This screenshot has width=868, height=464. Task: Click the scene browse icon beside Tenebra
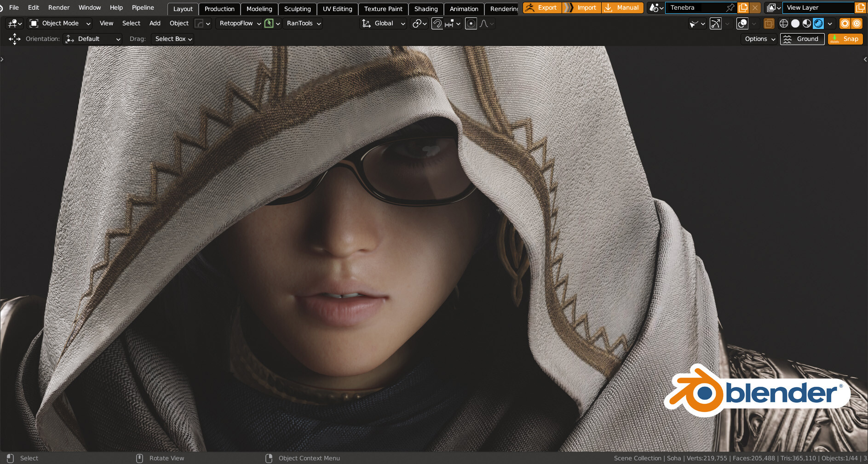point(656,8)
